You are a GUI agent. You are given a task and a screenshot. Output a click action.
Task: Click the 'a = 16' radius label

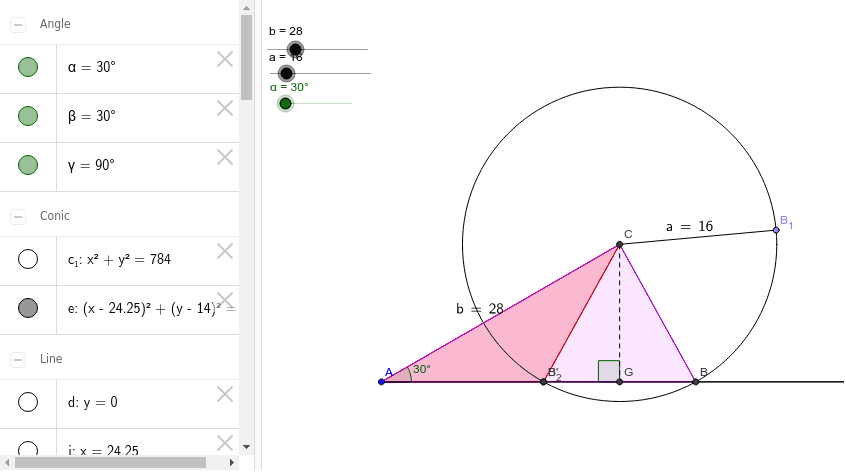click(689, 227)
